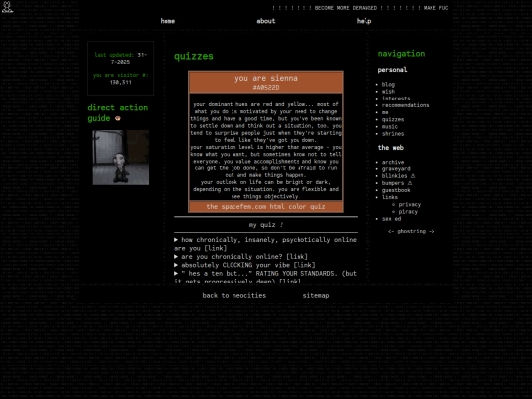Open the piracy sub-link

pos(408,212)
